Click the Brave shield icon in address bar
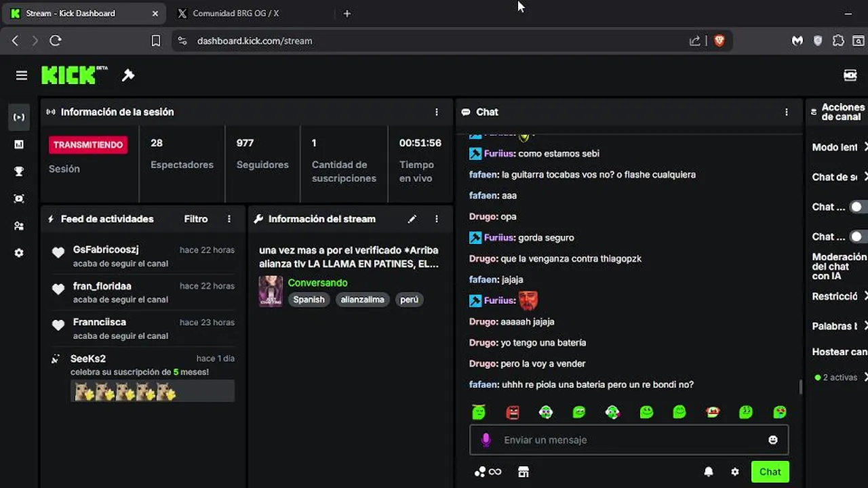 click(719, 41)
